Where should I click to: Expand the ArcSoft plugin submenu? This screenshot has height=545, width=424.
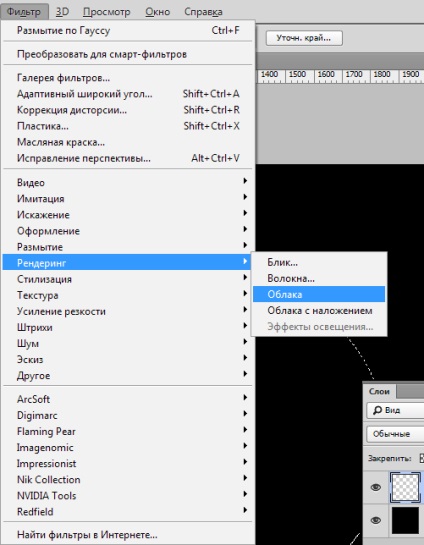point(128,399)
